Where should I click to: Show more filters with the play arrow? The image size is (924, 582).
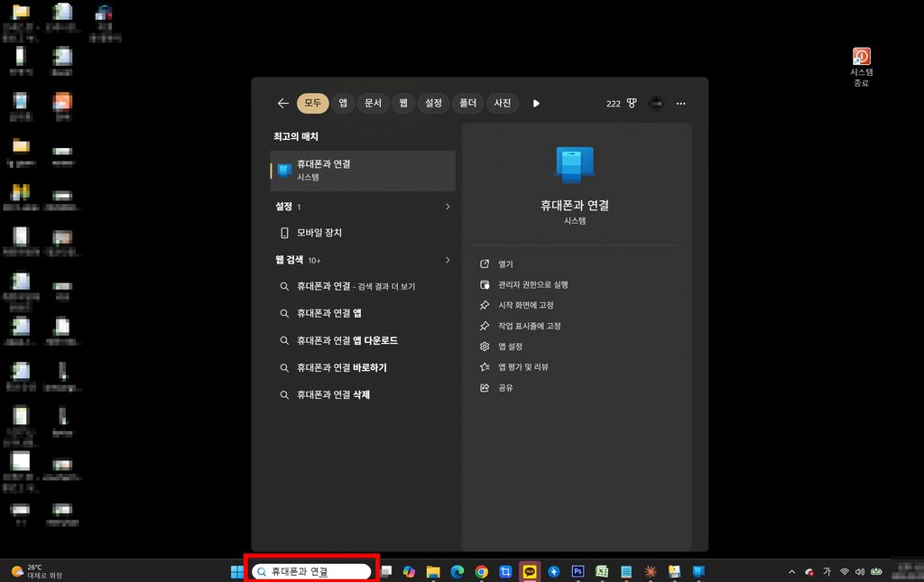point(536,103)
